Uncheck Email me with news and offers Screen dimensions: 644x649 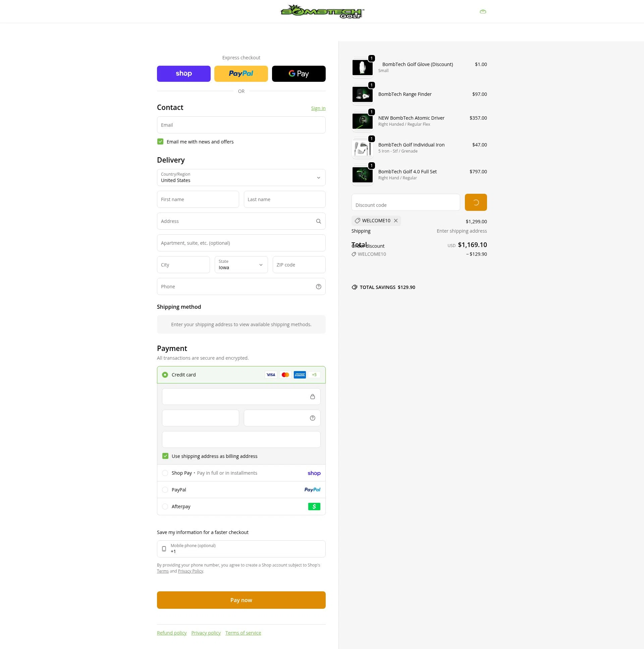[x=160, y=141]
